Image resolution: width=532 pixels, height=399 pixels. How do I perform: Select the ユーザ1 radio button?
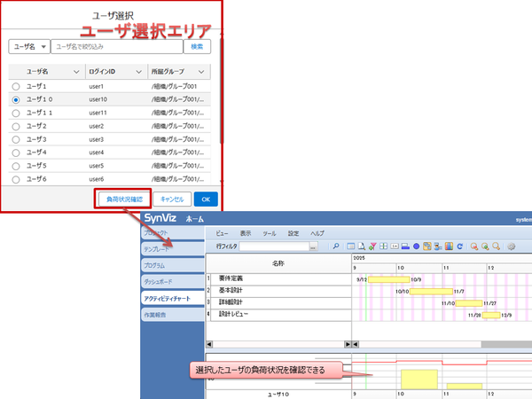(x=16, y=87)
